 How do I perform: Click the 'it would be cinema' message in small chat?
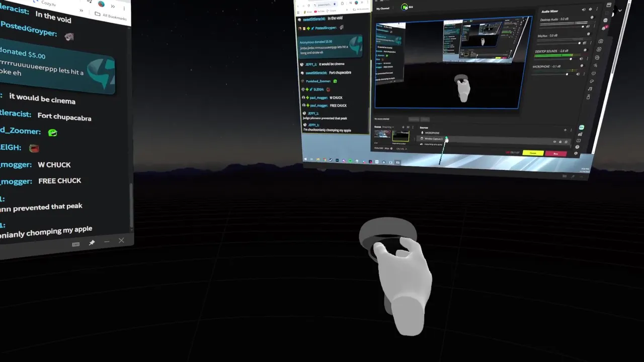click(x=332, y=64)
